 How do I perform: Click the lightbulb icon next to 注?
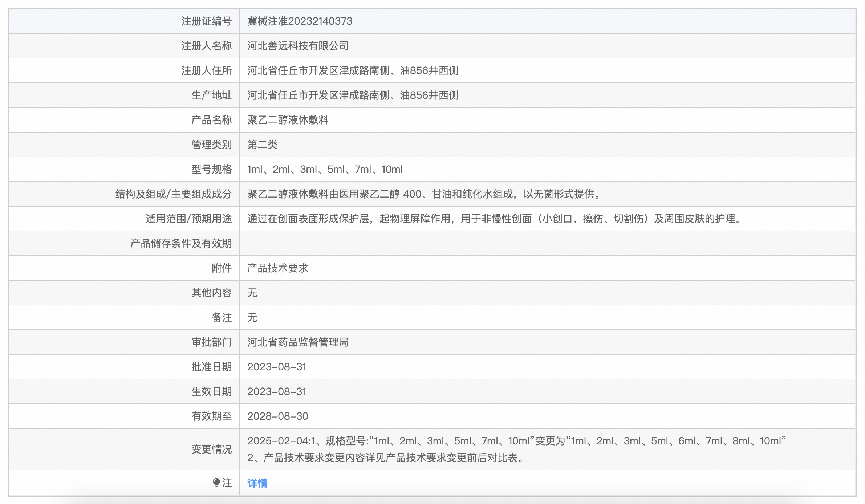pyautogui.click(x=217, y=483)
